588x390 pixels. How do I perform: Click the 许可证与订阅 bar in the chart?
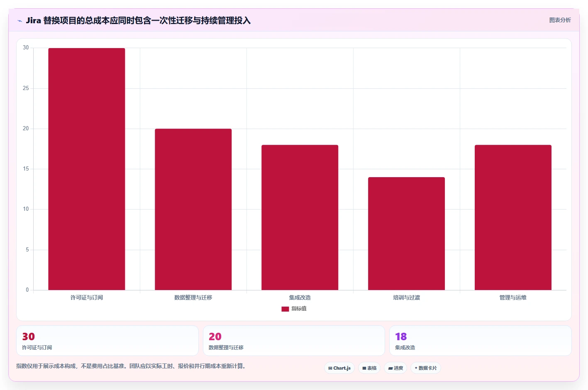click(x=87, y=169)
